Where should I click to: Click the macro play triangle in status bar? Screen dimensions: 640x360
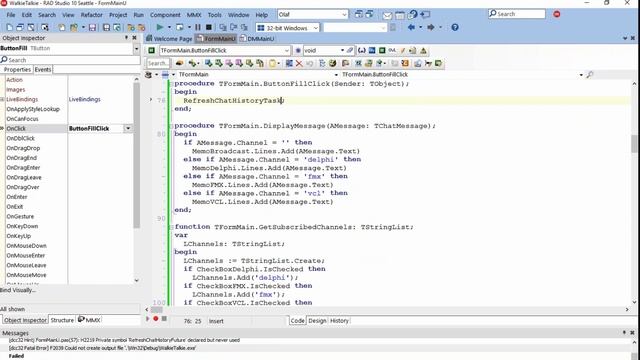point(147,318)
